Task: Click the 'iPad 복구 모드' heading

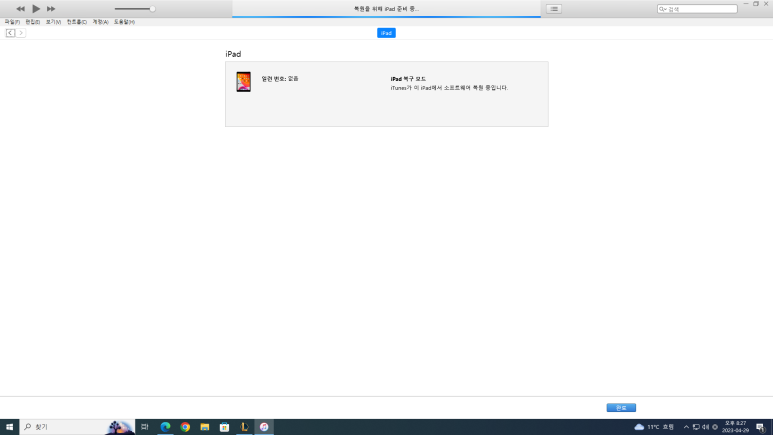Action: (x=408, y=79)
